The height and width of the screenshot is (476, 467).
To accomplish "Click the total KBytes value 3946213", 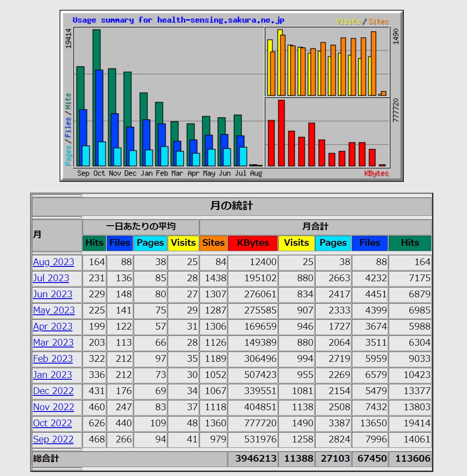I will 253,459.
